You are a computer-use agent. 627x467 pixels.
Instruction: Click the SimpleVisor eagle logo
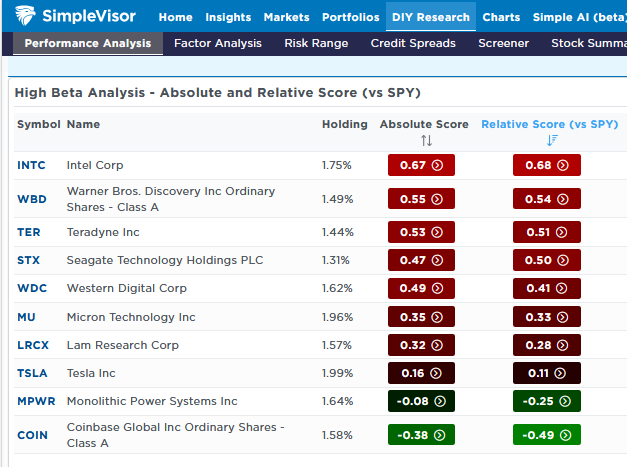pos(29,16)
